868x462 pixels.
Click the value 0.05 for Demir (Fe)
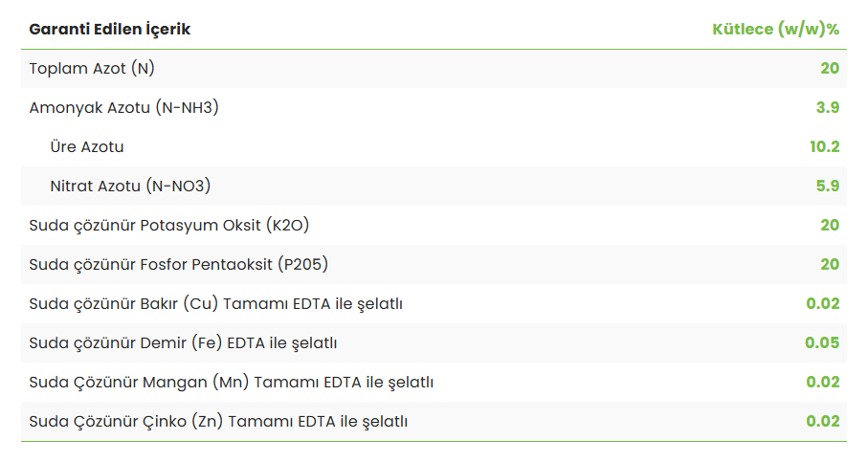[822, 342]
